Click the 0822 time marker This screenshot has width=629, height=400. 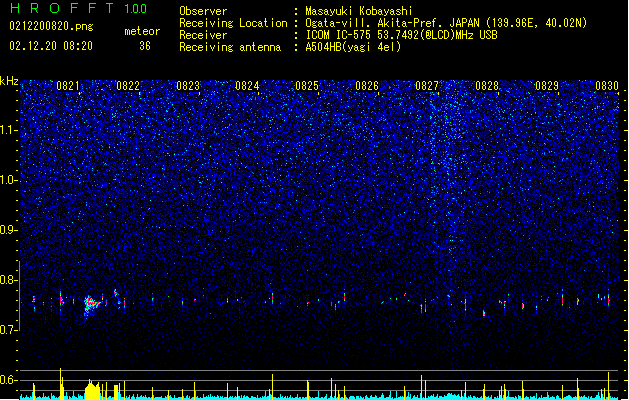tap(128, 86)
